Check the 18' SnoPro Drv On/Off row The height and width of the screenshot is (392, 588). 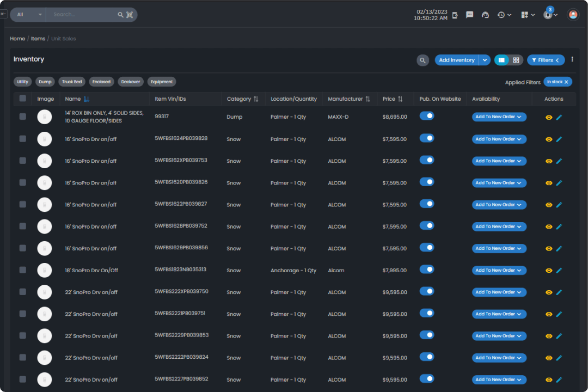tap(23, 270)
